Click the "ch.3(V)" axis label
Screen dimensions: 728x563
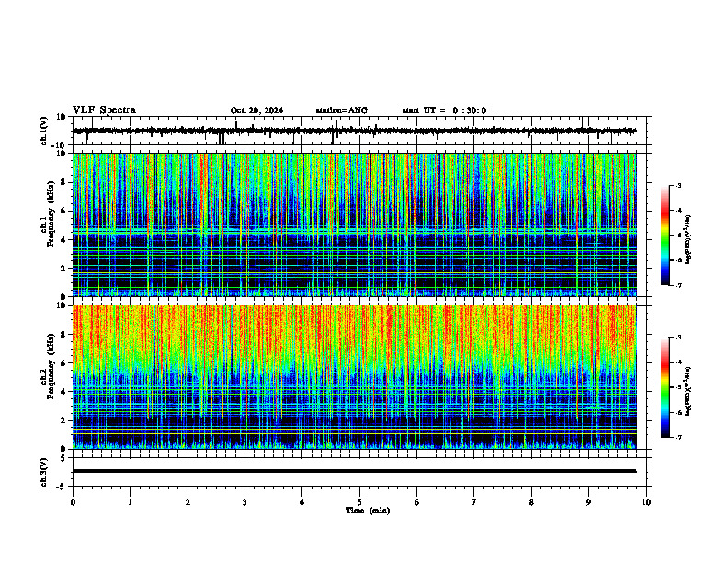[44, 472]
